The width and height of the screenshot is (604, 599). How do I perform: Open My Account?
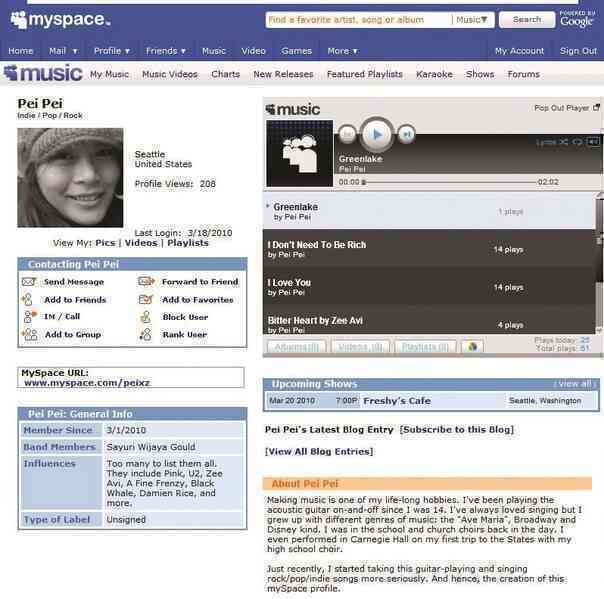coord(519,51)
